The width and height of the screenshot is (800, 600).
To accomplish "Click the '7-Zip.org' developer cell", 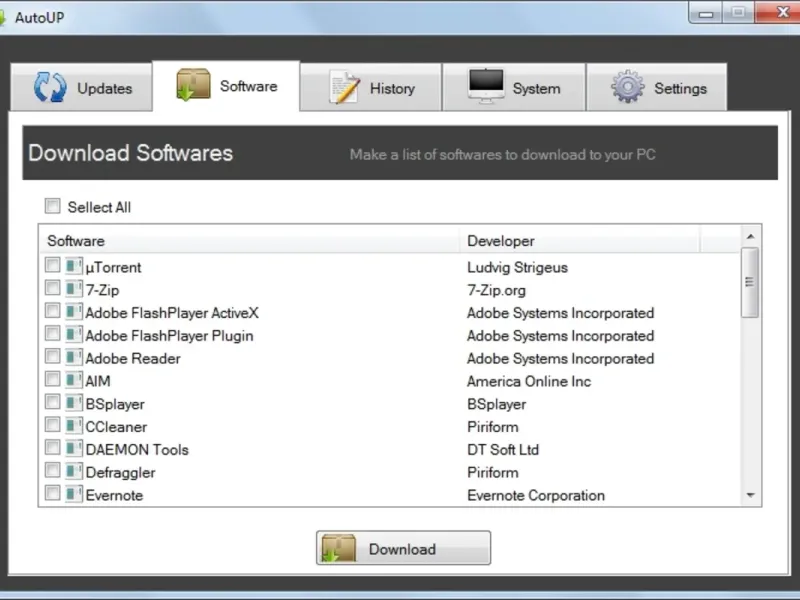I will [496, 290].
